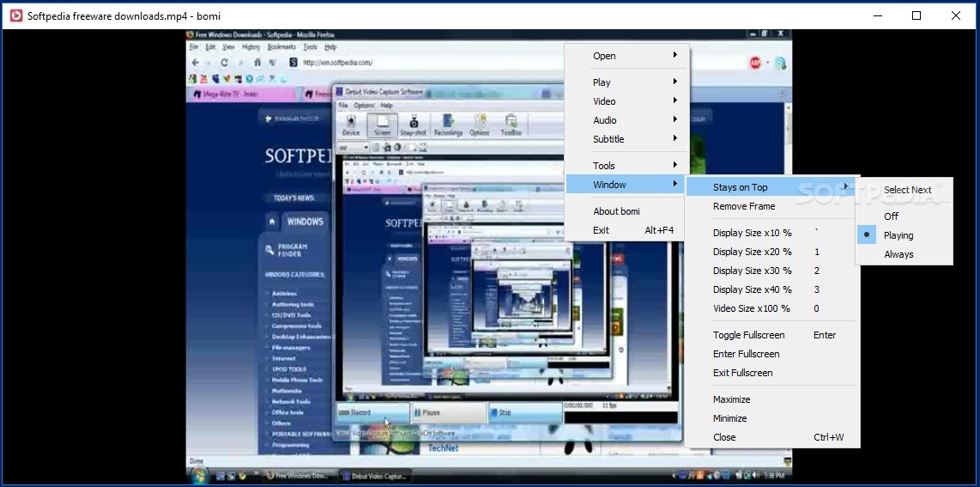
Task: Click the Recordings icon in Debut toolbar
Action: 447,125
